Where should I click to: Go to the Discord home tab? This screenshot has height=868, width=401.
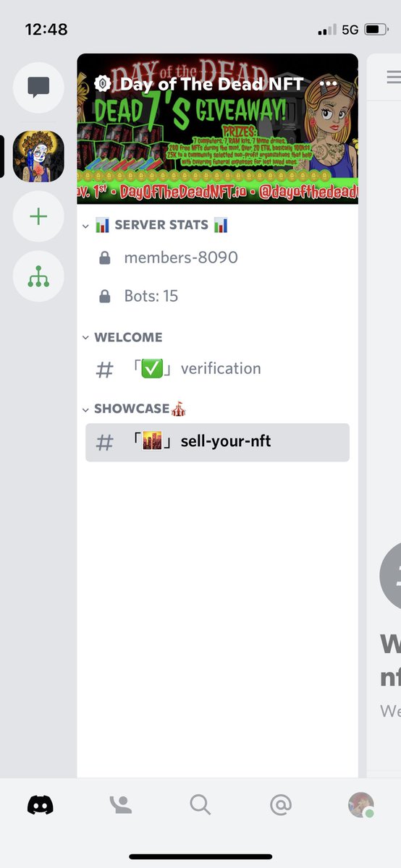click(41, 804)
